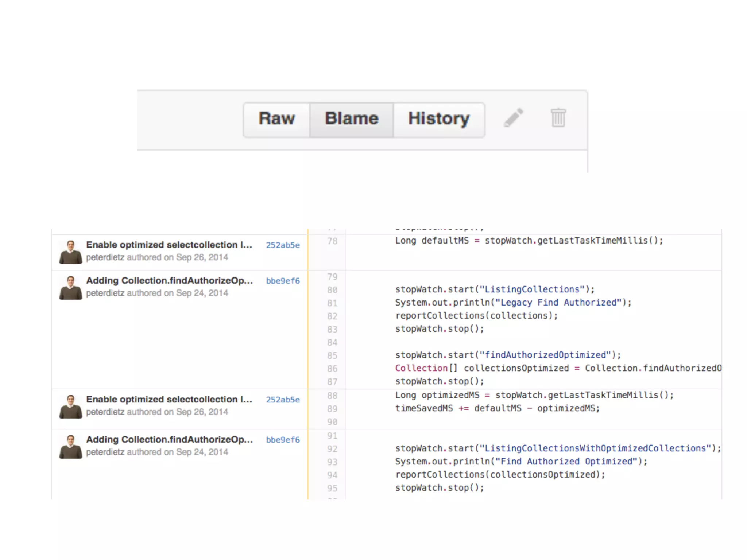
Task: Click line number 85 in gutter
Action: click(332, 355)
